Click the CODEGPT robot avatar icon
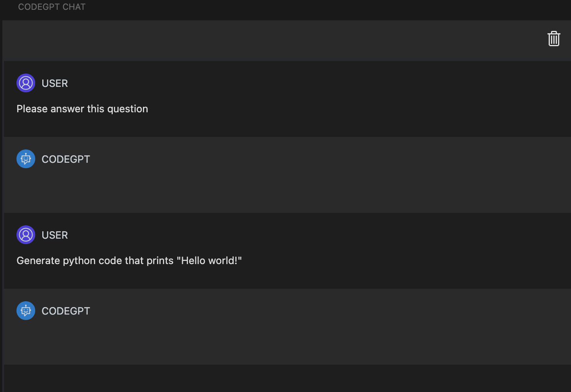571x392 pixels. [x=25, y=159]
